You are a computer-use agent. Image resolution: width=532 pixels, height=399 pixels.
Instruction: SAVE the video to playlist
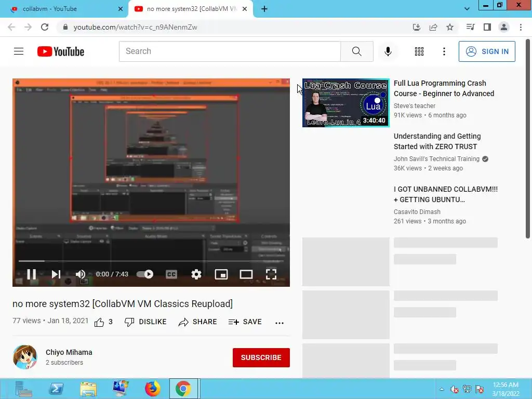tap(245, 322)
